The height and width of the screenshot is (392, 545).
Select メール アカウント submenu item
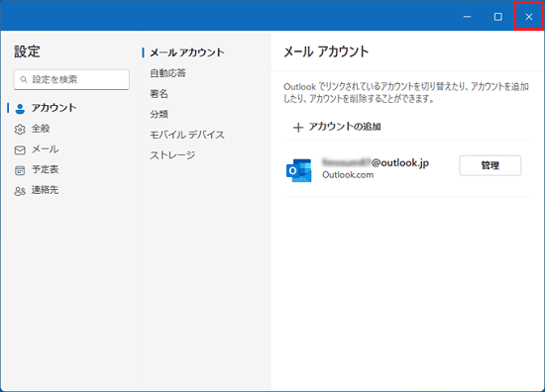click(187, 52)
